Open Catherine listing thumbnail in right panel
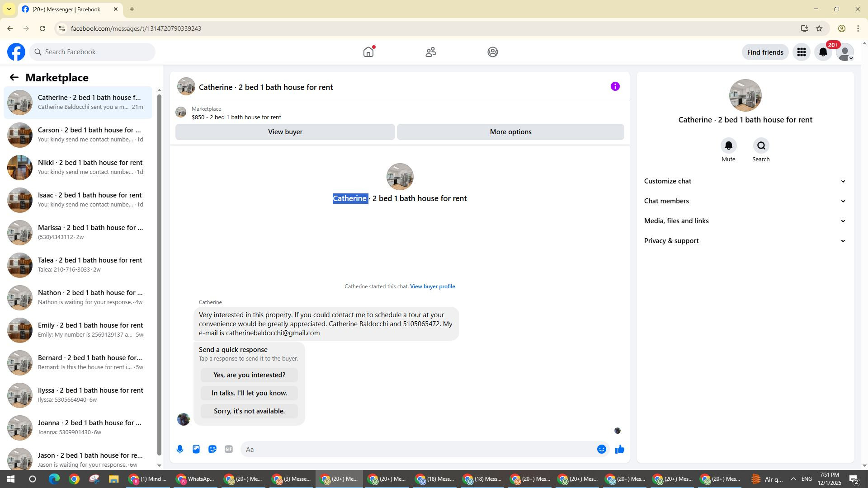 click(x=745, y=95)
